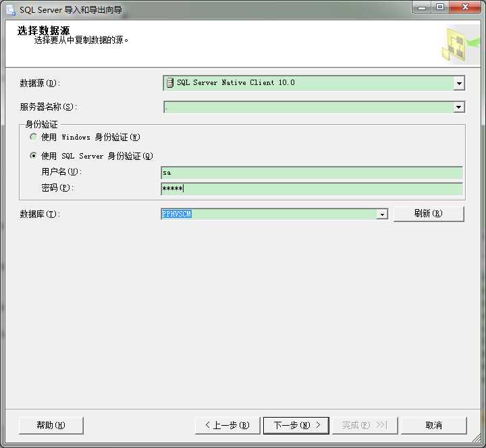Proceed with the 下一步(N) button
This screenshot has height=448, width=486.
(x=296, y=425)
